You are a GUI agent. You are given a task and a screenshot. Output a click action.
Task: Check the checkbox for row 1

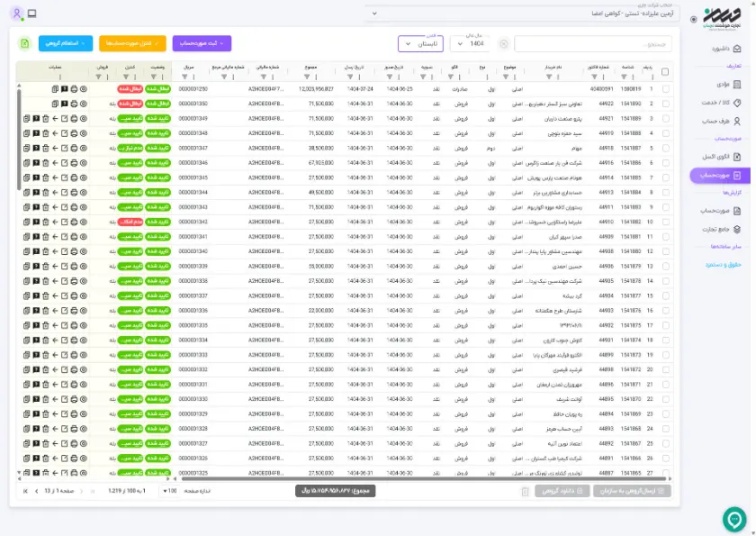[x=665, y=89]
